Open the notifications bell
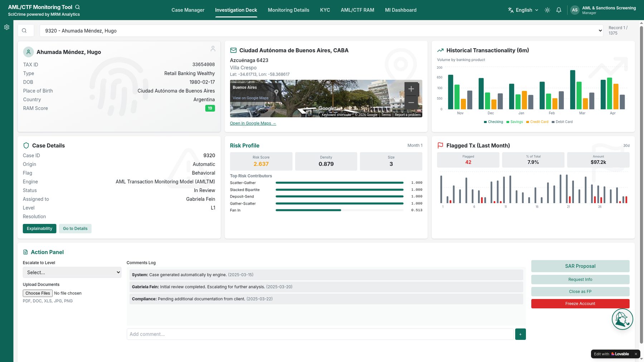The image size is (644, 362). [x=559, y=10]
